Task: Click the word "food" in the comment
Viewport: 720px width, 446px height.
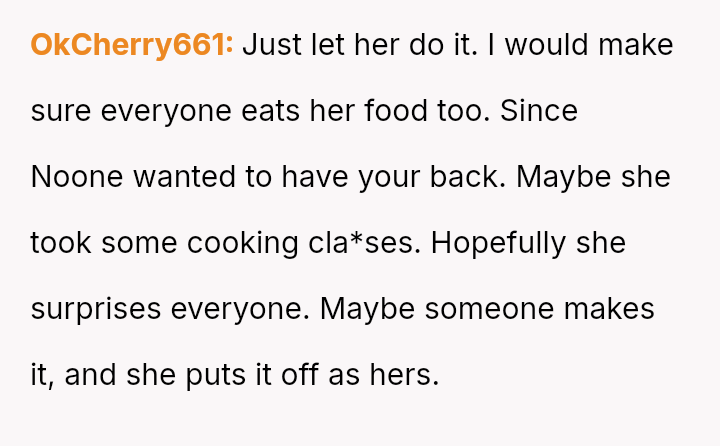Action: click(x=396, y=111)
